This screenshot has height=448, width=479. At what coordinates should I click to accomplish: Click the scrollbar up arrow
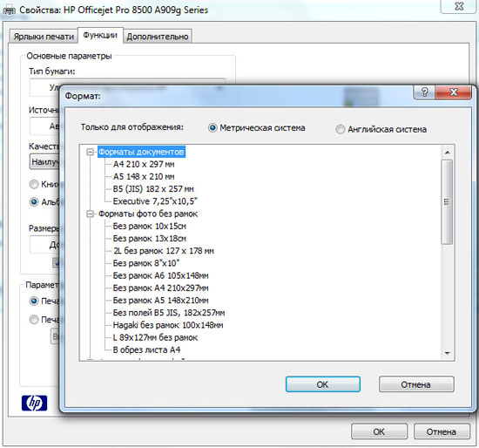[x=448, y=153]
